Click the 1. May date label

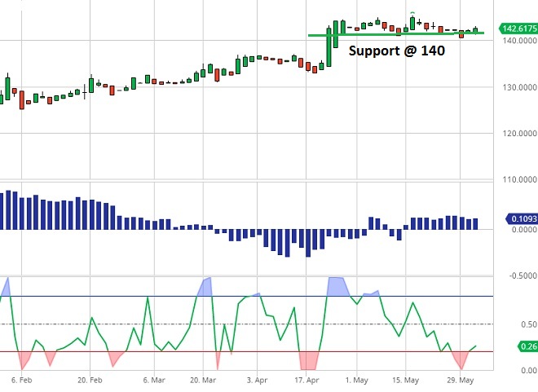coord(357,380)
